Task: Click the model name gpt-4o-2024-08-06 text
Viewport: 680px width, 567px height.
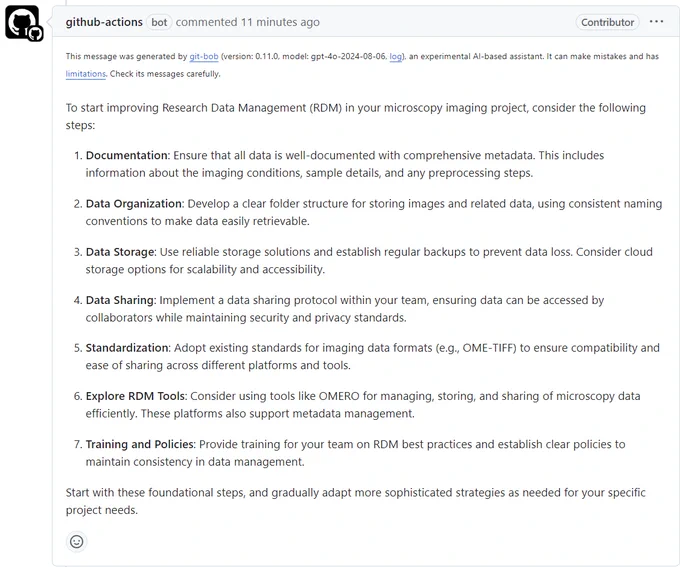Action: 348,56
